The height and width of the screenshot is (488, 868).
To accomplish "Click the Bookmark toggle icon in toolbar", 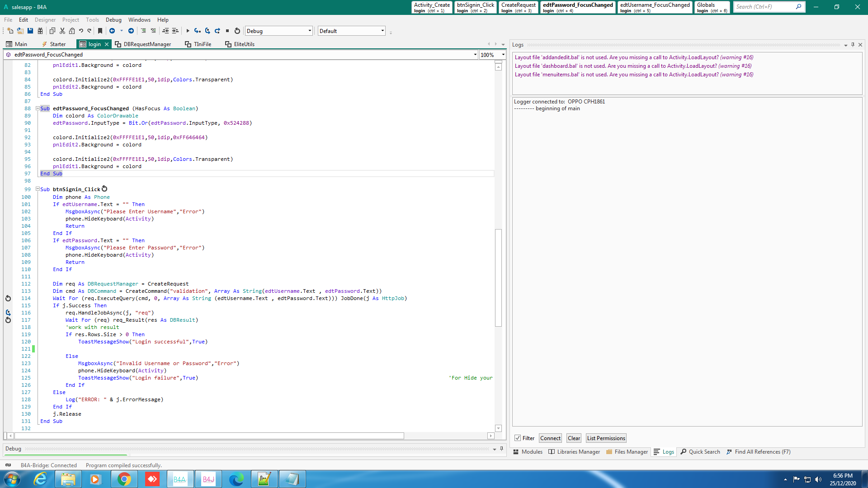I will coord(100,31).
